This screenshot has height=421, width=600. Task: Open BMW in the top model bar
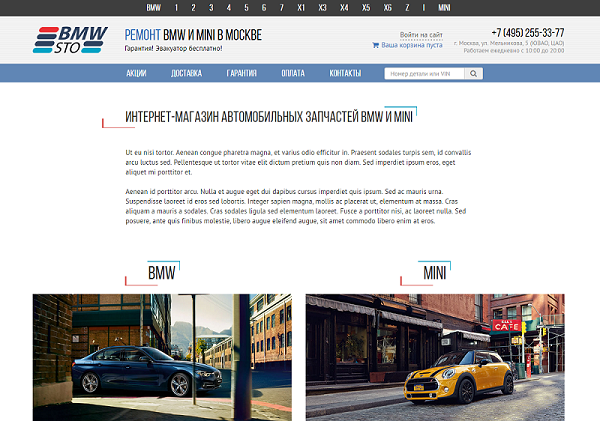[153, 8]
